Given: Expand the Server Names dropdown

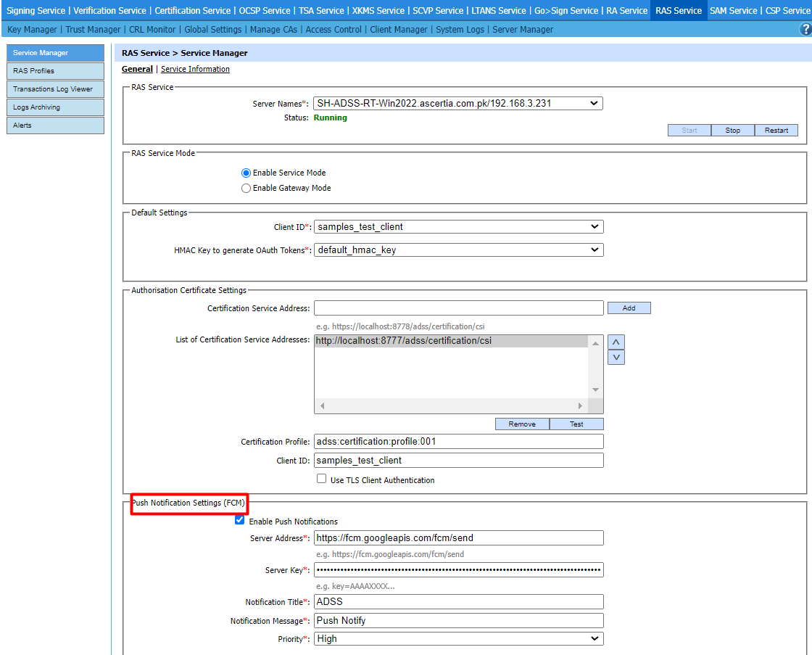Looking at the screenshot, I should [458, 104].
